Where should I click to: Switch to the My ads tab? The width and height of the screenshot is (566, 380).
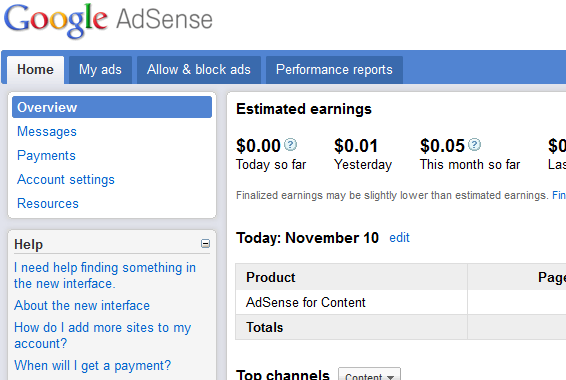(100, 70)
